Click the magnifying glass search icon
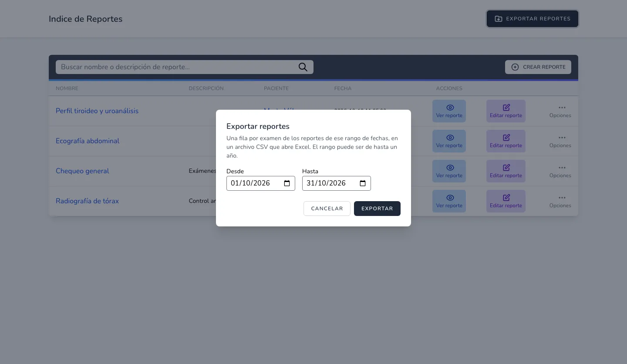The image size is (627, 364). (x=303, y=67)
